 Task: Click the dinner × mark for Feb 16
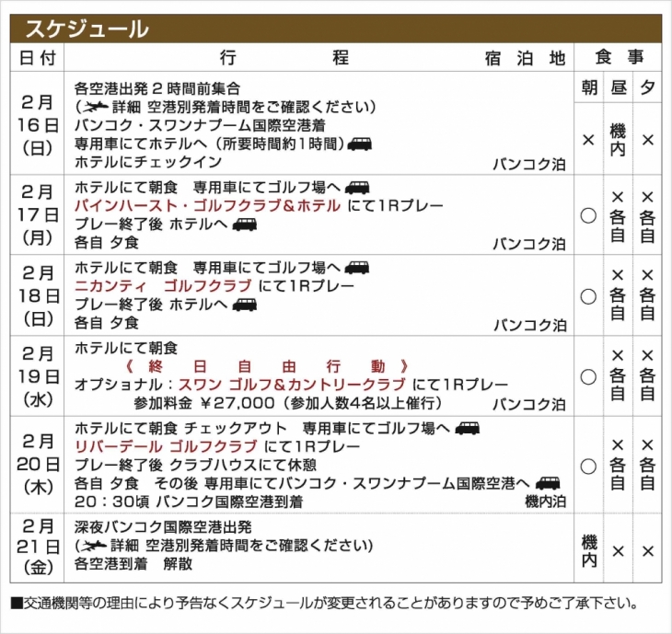[647, 140]
